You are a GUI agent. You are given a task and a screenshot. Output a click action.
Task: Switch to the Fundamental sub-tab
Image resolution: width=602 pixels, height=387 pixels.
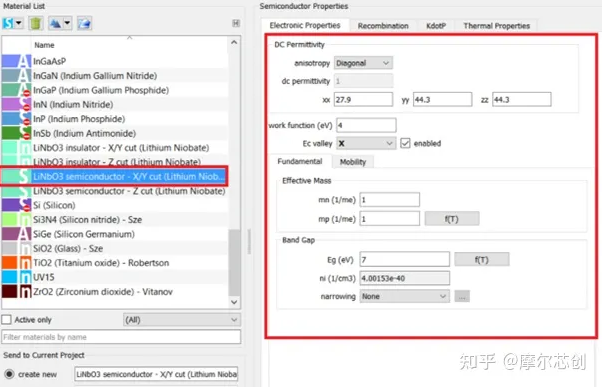click(300, 161)
